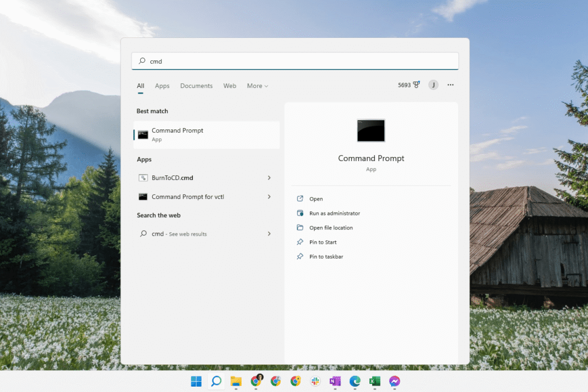The width and height of the screenshot is (588, 392).
Task: Launch Microsoft Edge from the taskbar
Action: [x=355, y=381]
